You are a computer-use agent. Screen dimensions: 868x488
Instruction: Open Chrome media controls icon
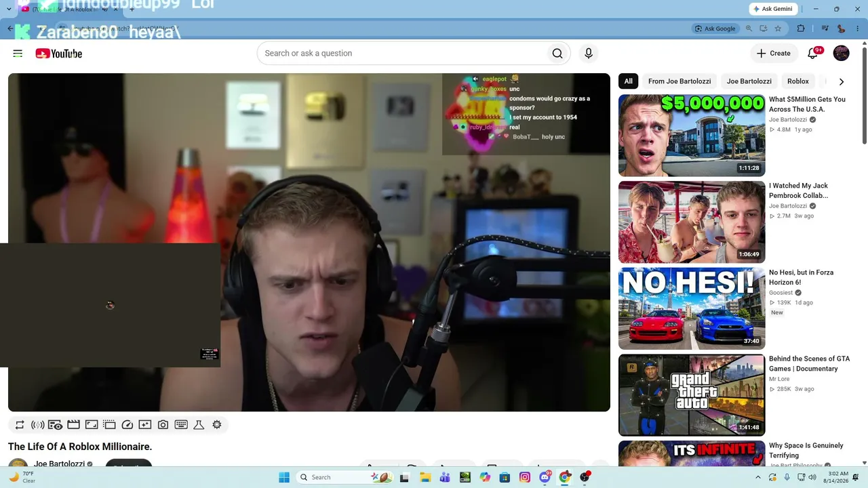(x=825, y=28)
